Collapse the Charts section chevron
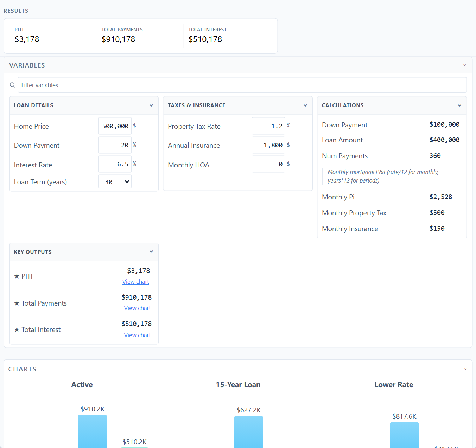Image resolution: width=476 pixels, height=448 pixels. 466,369
